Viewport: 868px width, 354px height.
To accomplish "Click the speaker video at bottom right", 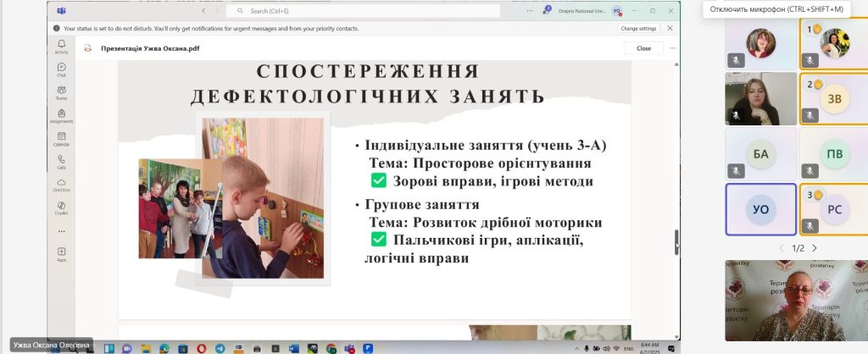I will [796, 301].
